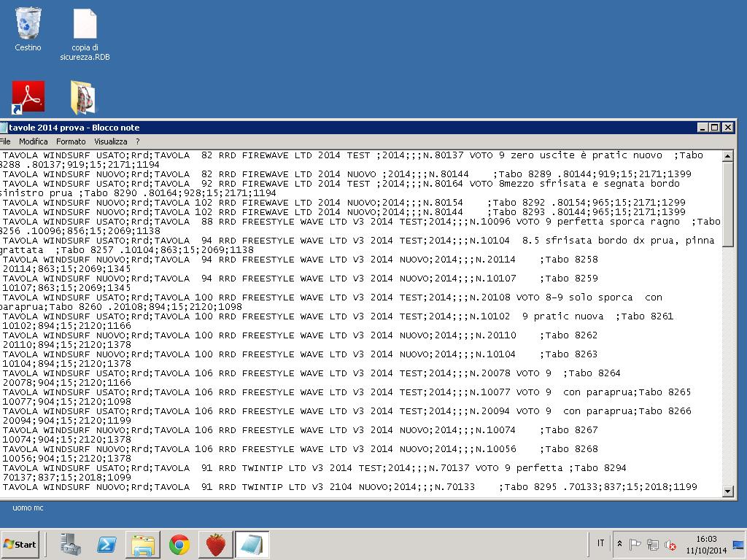The image size is (747, 560).
Task: Open Server Manager from the taskbar
Action: (71, 544)
